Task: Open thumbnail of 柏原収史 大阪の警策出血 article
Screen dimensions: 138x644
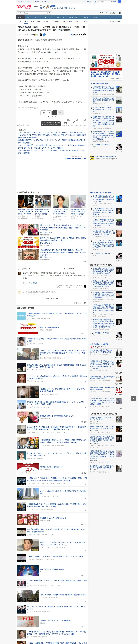Action: click(61, 201)
